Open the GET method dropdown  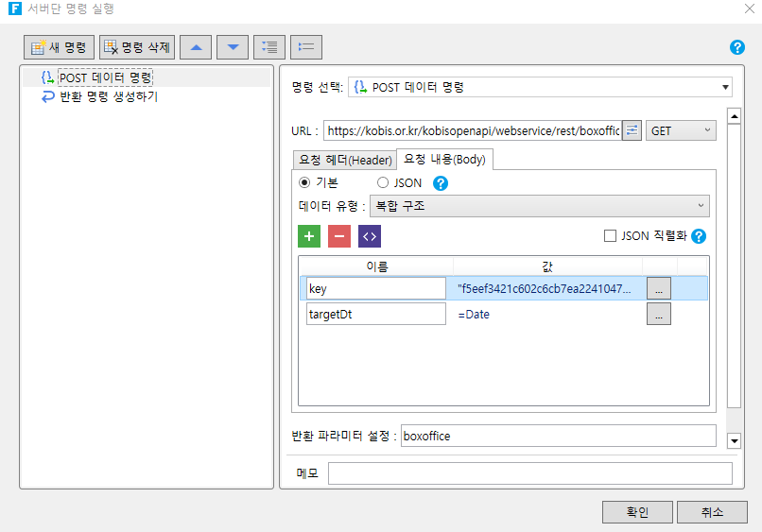[681, 130]
